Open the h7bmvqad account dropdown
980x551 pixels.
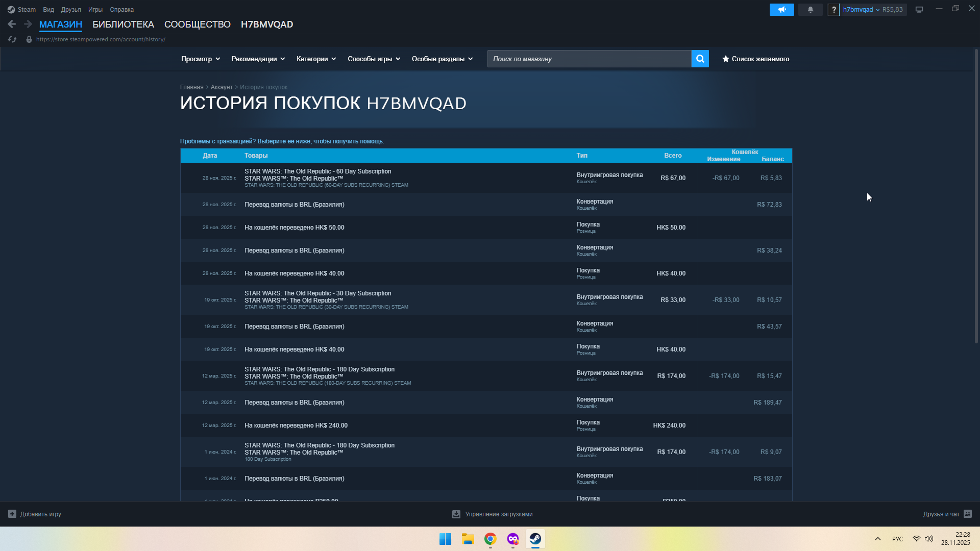pyautogui.click(x=861, y=10)
